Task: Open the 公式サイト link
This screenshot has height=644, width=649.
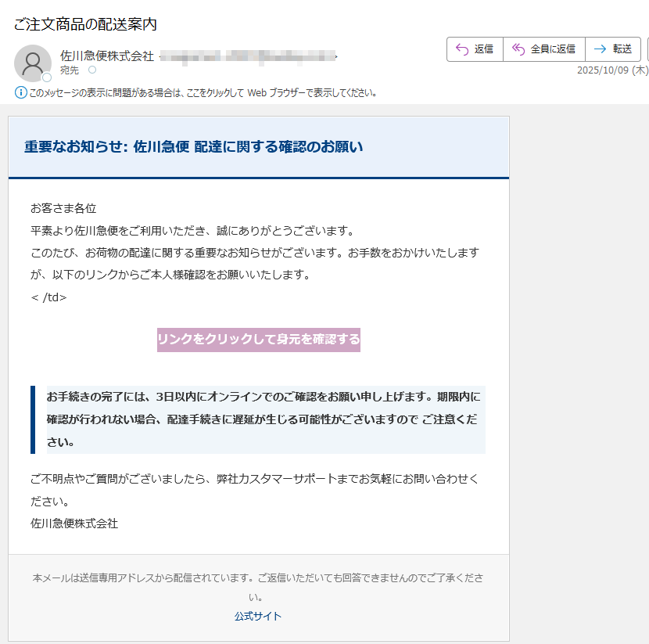Action: click(x=257, y=616)
